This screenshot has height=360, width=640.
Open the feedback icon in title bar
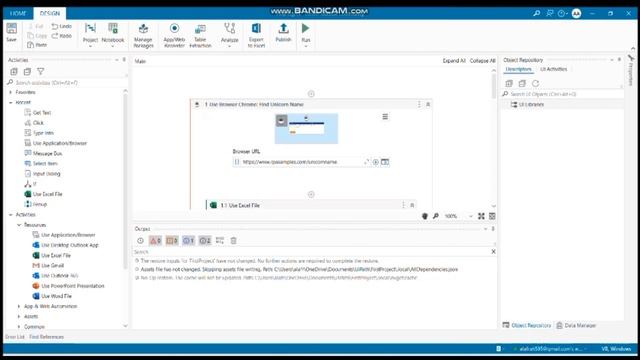[550, 13]
